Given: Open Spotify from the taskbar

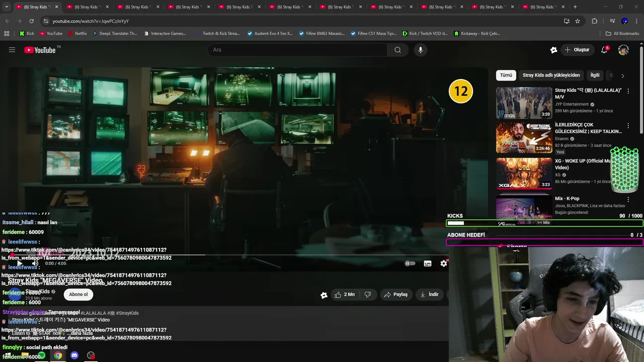Looking at the screenshot, I should 41,355.
